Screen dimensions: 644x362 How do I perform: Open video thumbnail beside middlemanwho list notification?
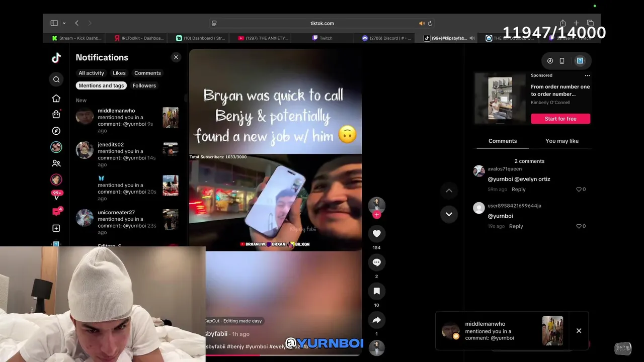point(171,117)
